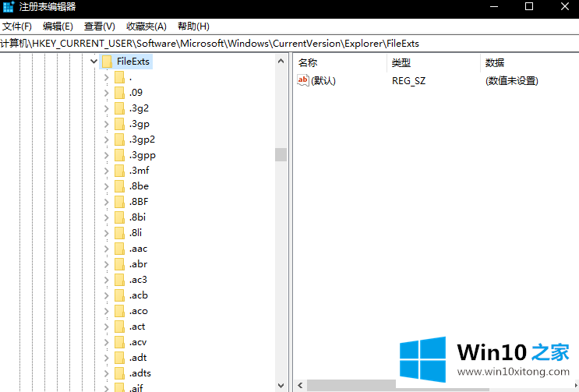Click the folder icon of .8li
579x392 pixels.
(x=119, y=233)
